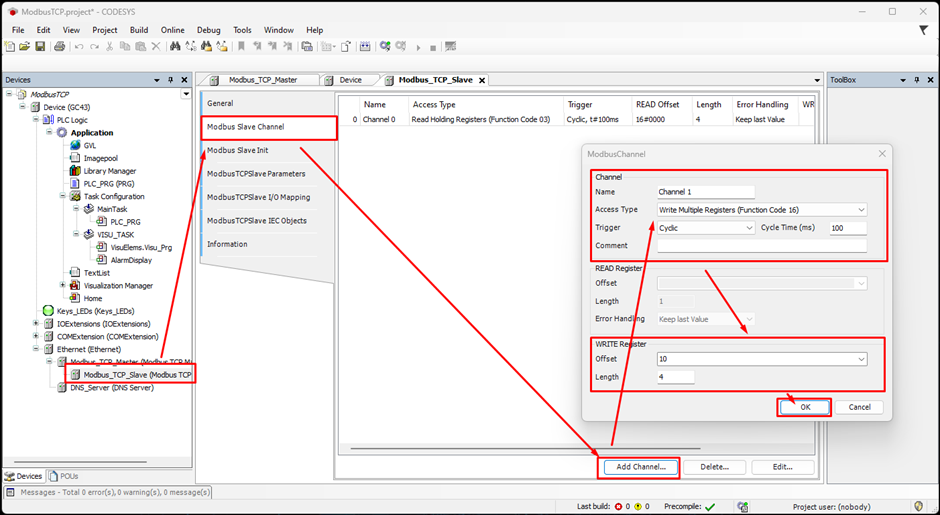Click the Copy toolbar icon

125,46
